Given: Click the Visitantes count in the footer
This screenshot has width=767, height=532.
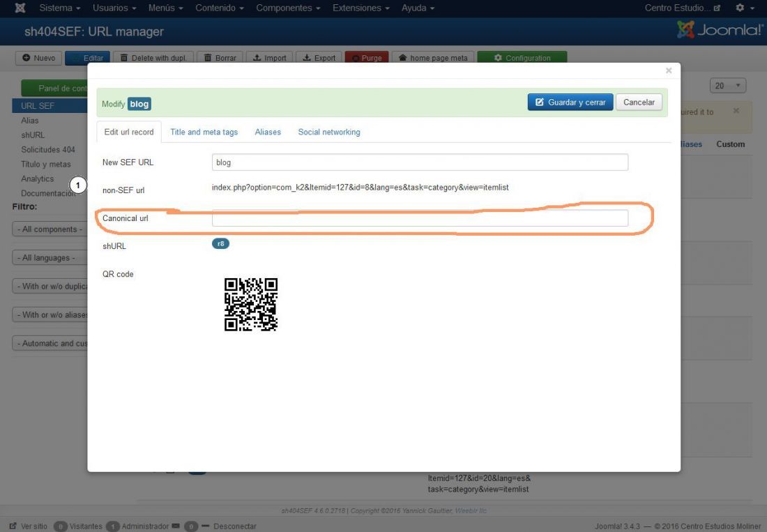Looking at the screenshot, I should tap(61, 526).
